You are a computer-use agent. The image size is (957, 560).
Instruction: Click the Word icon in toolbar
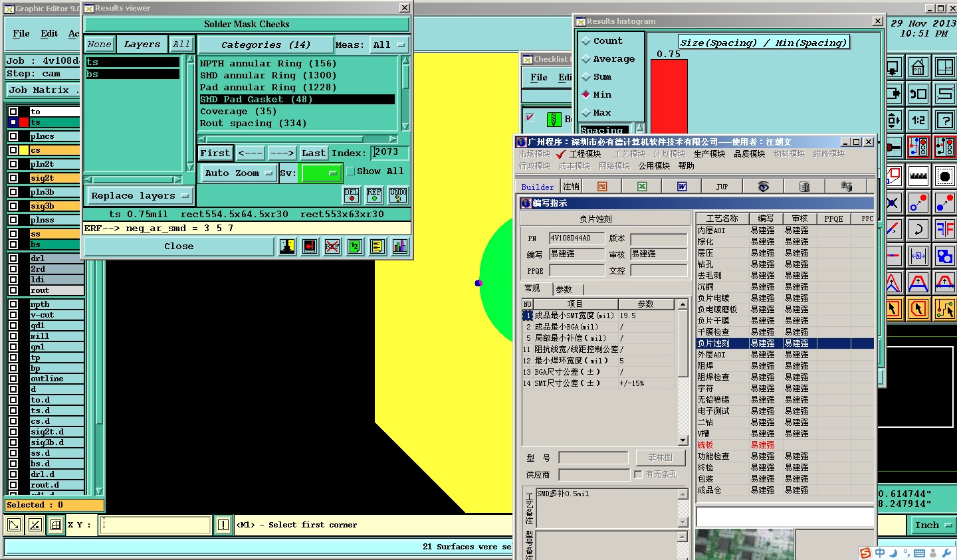[682, 187]
